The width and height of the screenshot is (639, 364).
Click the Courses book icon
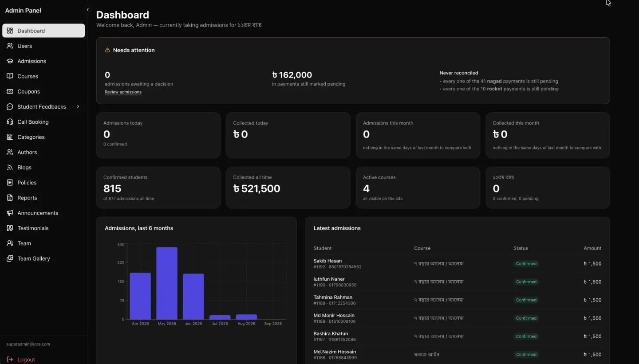[10, 76]
